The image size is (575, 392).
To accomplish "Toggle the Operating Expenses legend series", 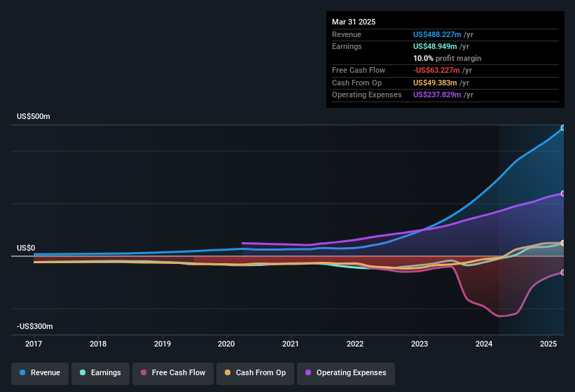I will (346, 373).
